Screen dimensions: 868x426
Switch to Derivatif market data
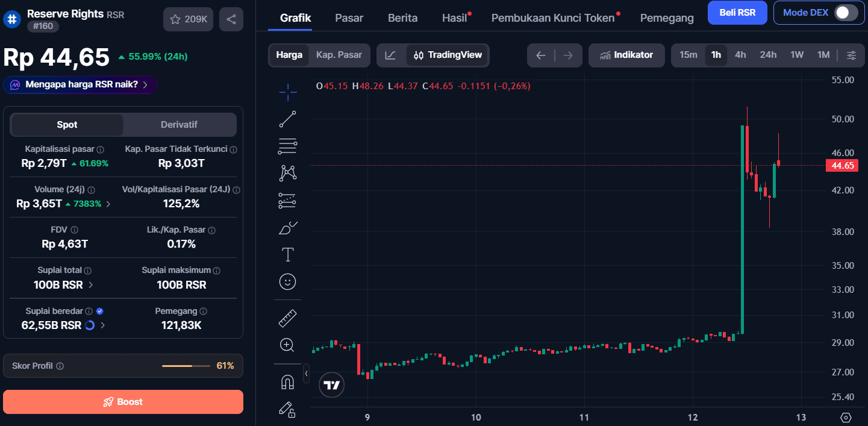pyautogui.click(x=179, y=125)
